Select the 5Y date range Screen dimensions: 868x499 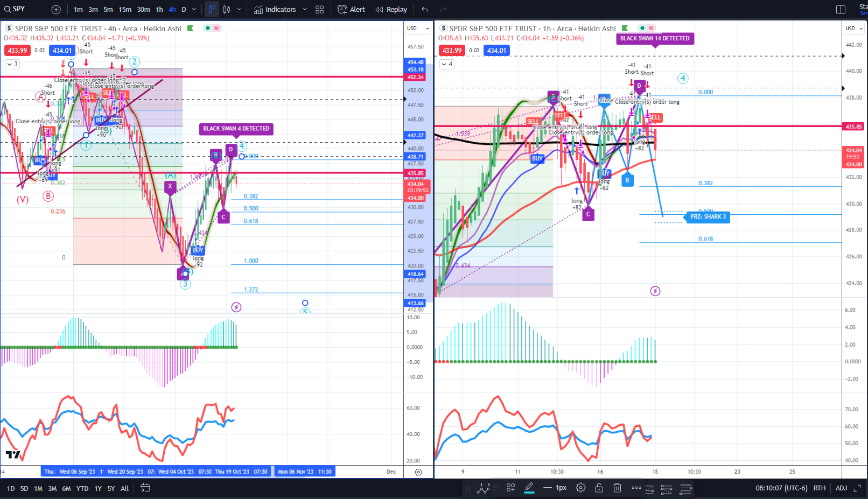(x=111, y=489)
